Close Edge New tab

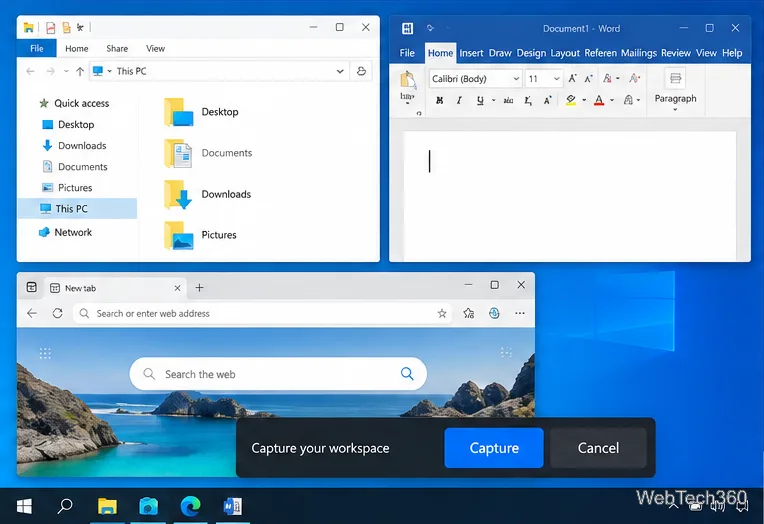pos(177,288)
